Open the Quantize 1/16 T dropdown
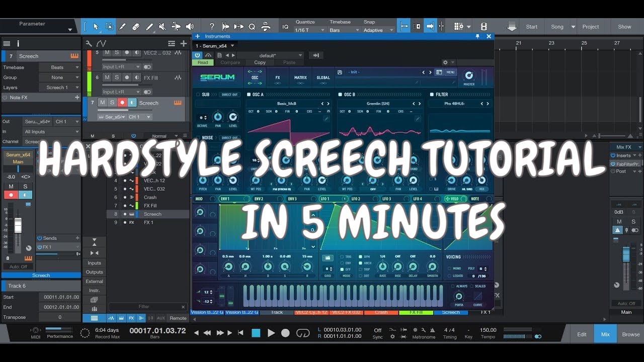This screenshot has width=644, height=362. [x=307, y=30]
